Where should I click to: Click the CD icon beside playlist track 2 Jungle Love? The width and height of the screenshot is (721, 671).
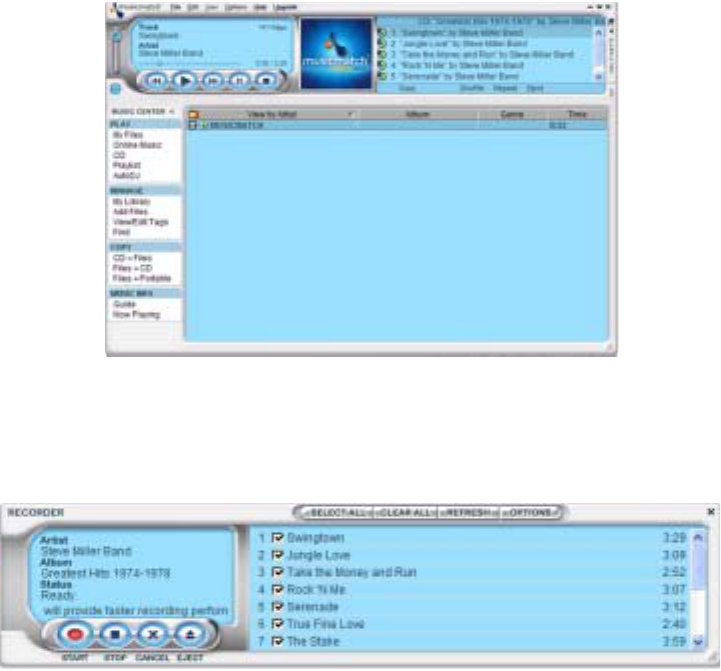click(382, 43)
